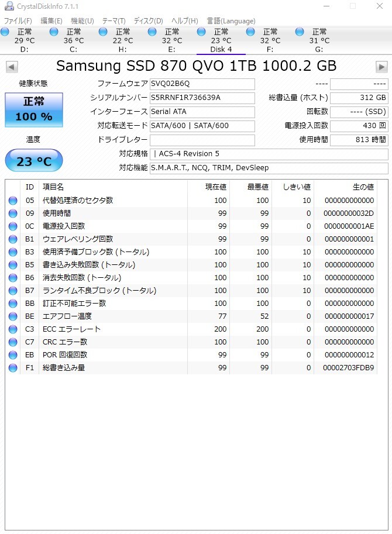Click the serial number field S5RRNF1R736639A
Screen dimensions: 392x534
202,98
